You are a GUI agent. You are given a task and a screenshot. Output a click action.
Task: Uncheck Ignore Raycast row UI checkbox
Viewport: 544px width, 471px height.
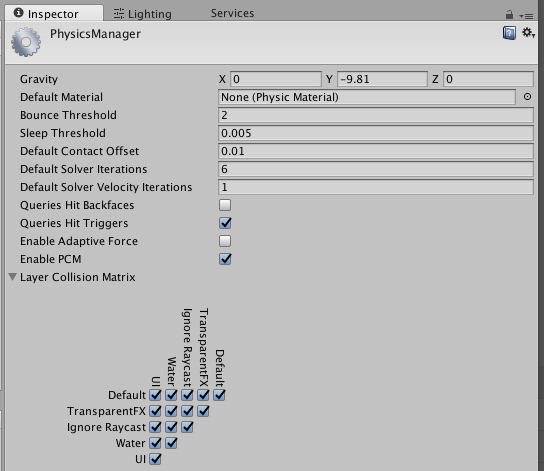155,427
